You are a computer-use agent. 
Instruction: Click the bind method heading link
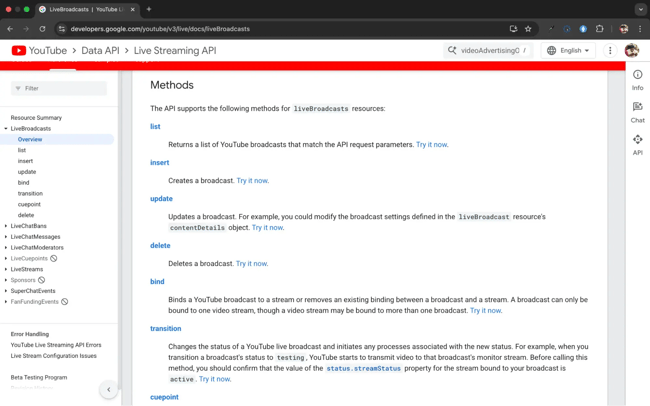click(157, 282)
